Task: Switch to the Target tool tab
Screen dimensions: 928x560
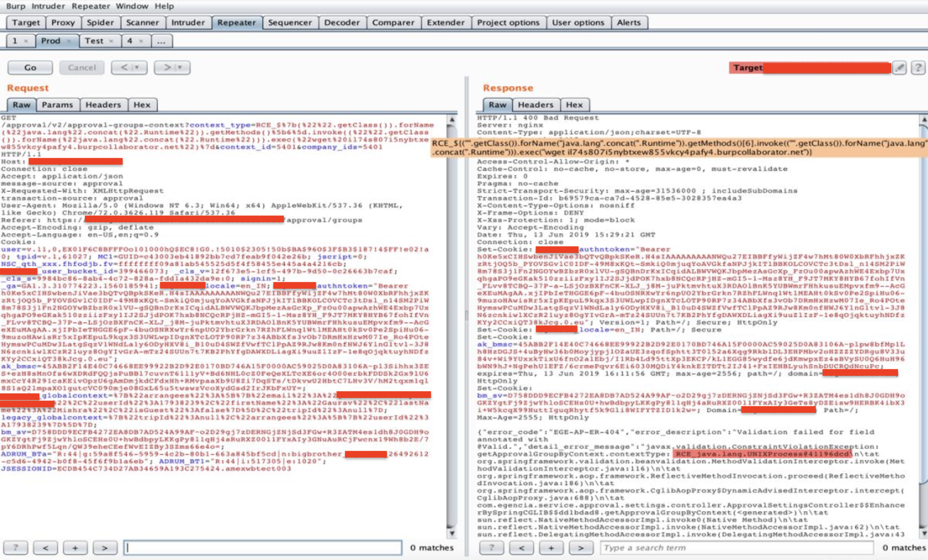Action: pyautogui.click(x=26, y=23)
